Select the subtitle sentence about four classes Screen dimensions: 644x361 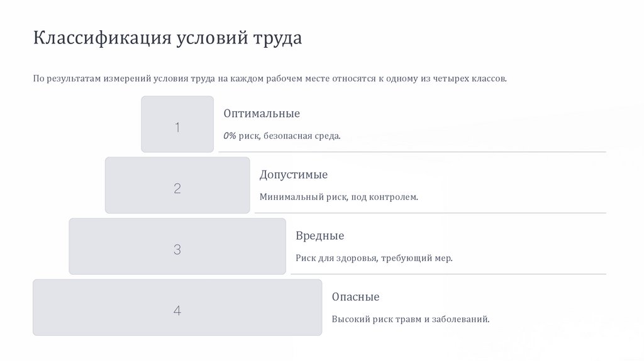click(x=270, y=79)
